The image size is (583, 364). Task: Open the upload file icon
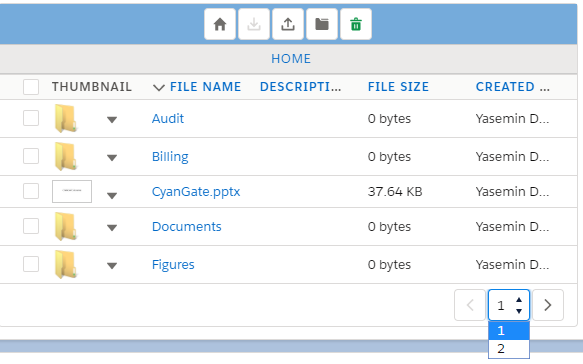[288, 24]
